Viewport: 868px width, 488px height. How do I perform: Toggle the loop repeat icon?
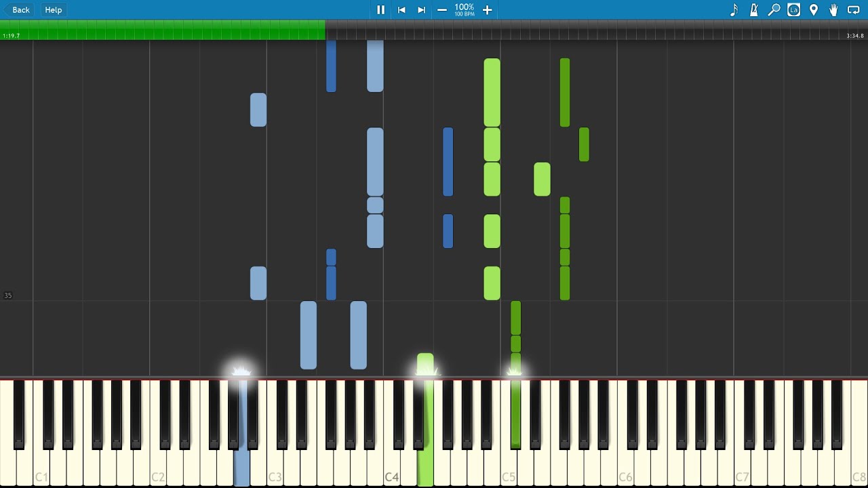(854, 9)
